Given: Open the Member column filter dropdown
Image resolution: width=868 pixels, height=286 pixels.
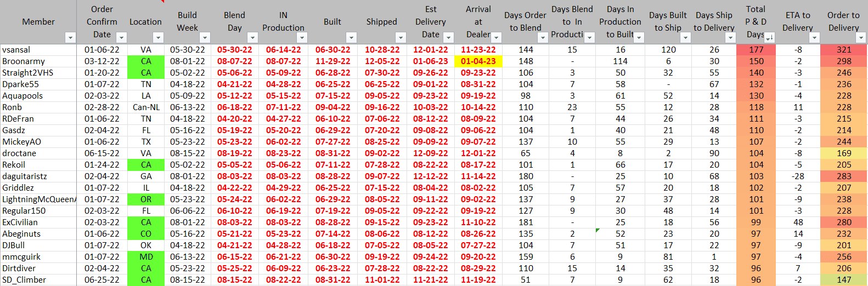Looking at the screenshot, I should coord(70,38).
